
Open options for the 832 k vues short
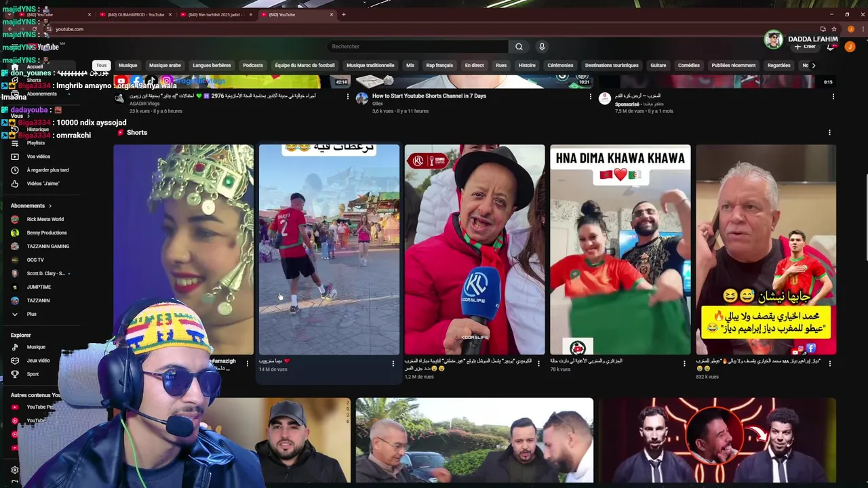(x=831, y=363)
